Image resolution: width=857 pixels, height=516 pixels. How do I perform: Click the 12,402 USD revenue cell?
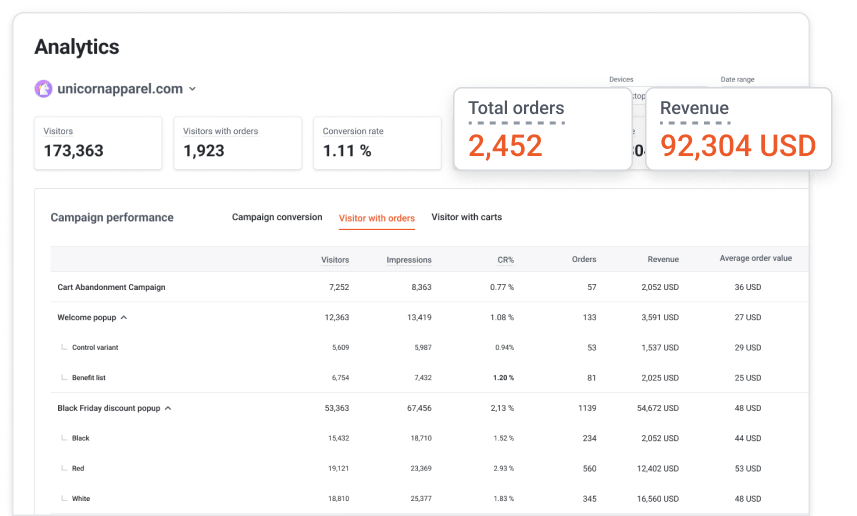pyautogui.click(x=658, y=469)
